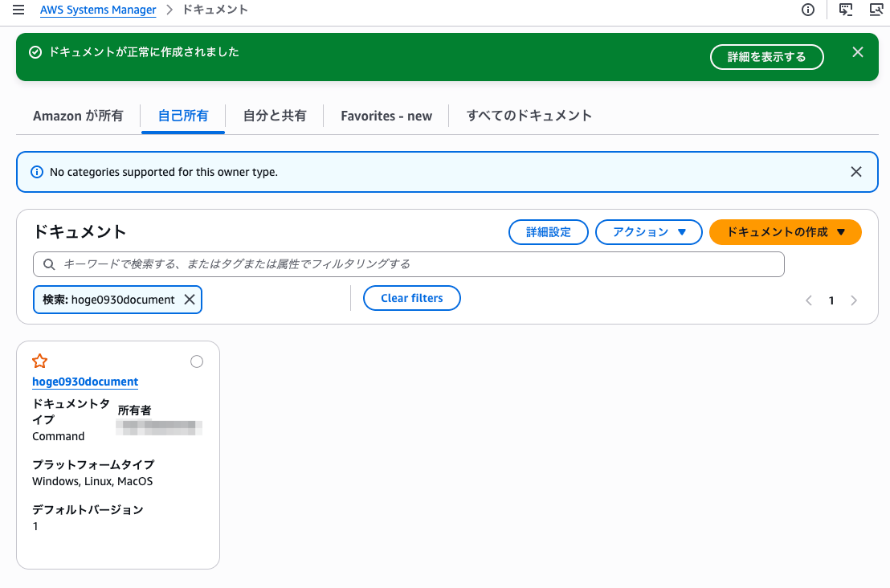Favorite hoge0930document with the star icon

click(39, 361)
